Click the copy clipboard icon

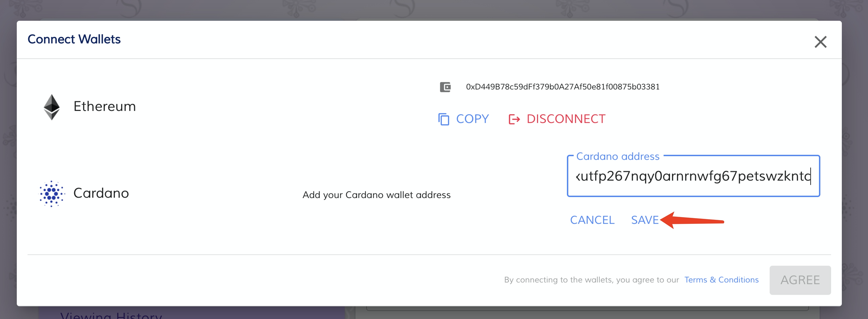(x=443, y=119)
